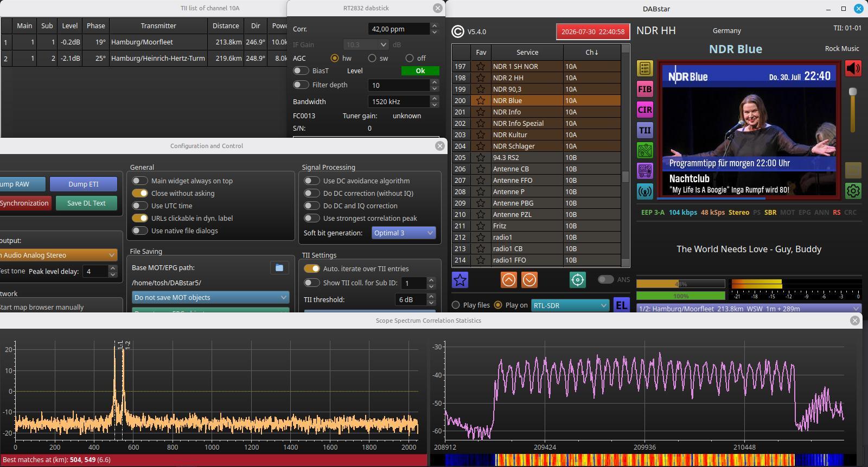868x467 pixels.
Task: Open the RTL-SDR device dropdown
Action: point(570,305)
